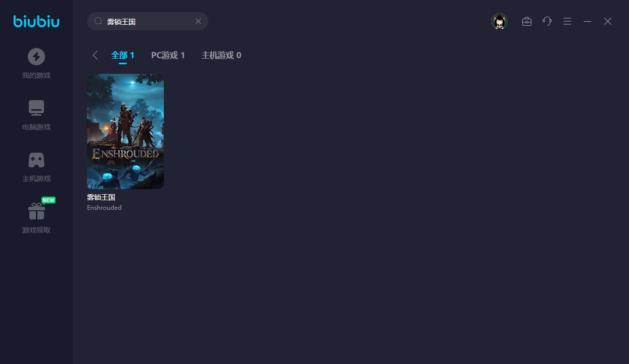
Task: Go back with the left chevron
Action: (95, 55)
